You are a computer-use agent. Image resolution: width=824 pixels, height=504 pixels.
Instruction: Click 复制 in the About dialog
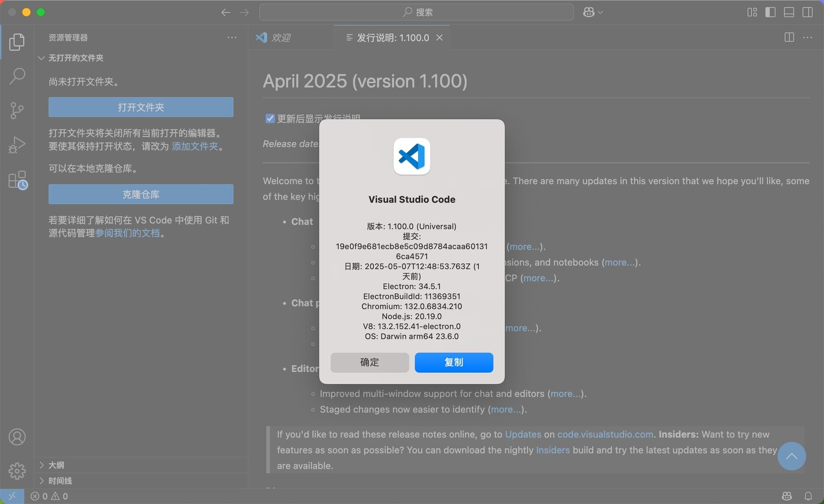click(454, 362)
